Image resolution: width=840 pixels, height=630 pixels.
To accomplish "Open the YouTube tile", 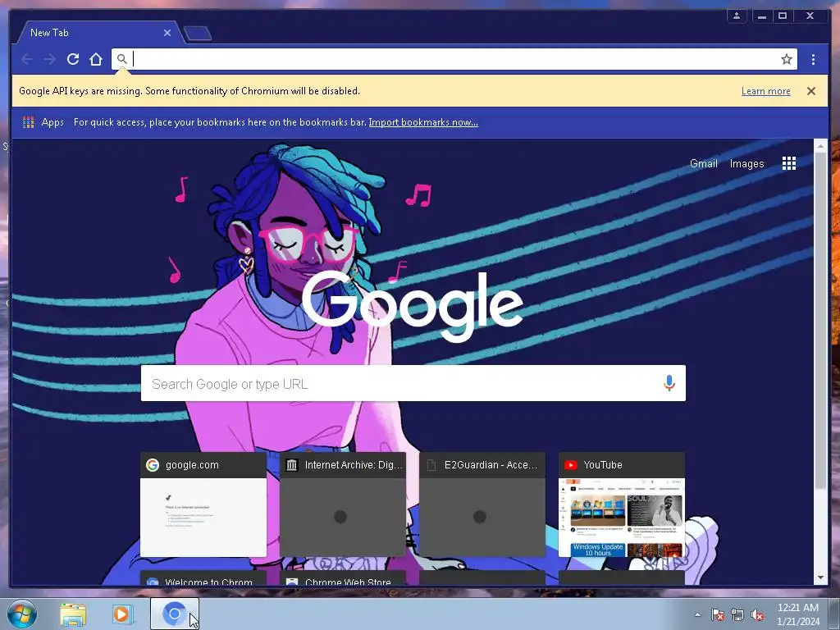I will point(622,504).
